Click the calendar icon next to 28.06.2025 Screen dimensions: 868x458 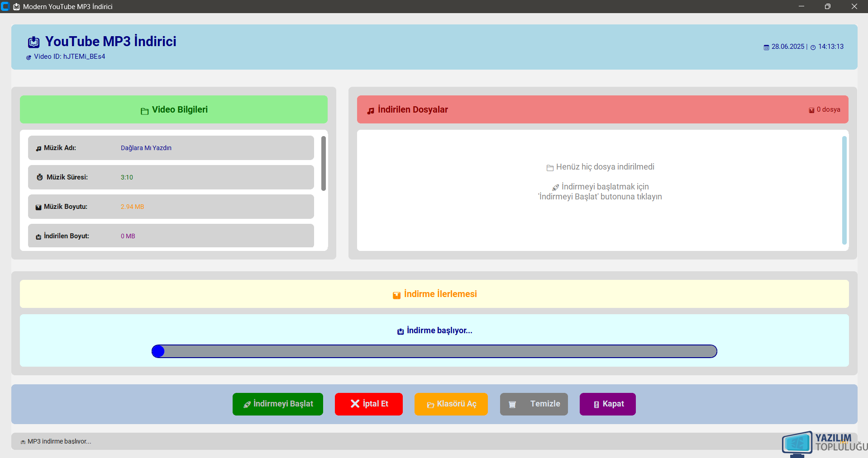point(766,47)
